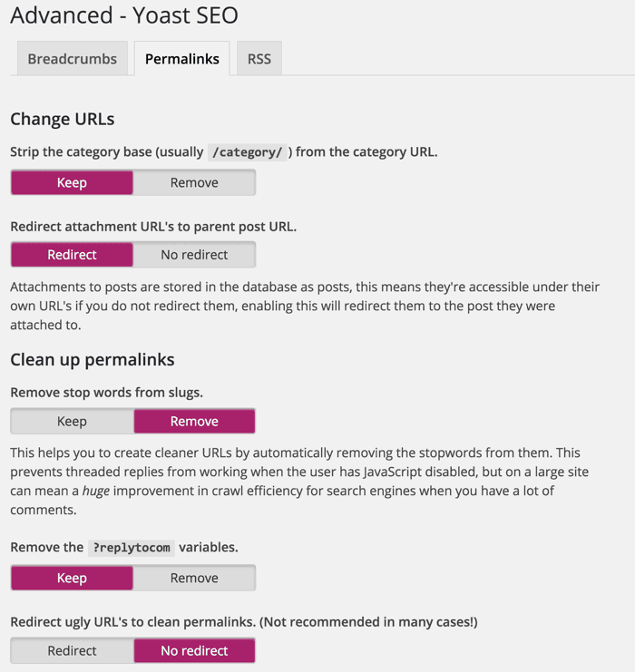Click the Clean up permalinks heading
Viewport: 635px width, 672px height.
[x=92, y=360]
